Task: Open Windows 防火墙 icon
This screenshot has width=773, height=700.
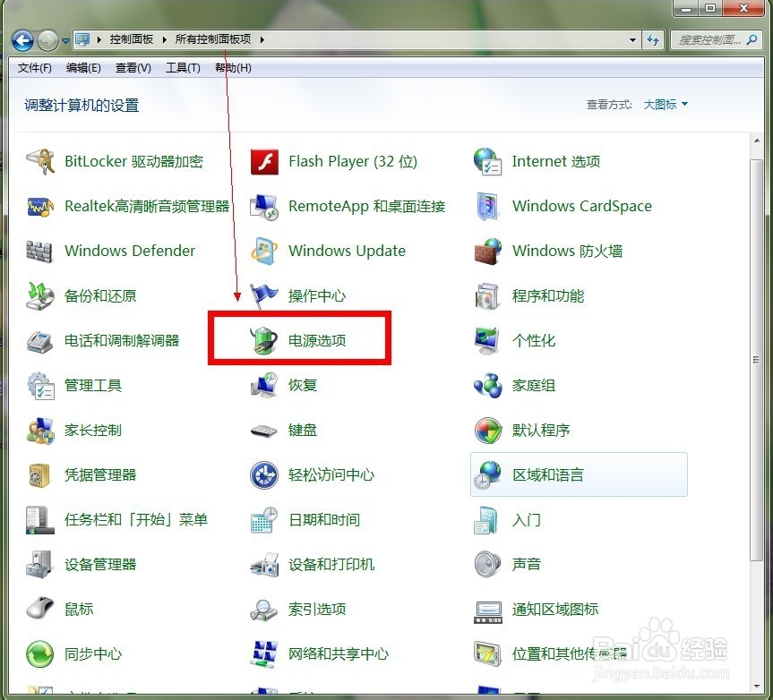Action: click(x=487, y=252)
